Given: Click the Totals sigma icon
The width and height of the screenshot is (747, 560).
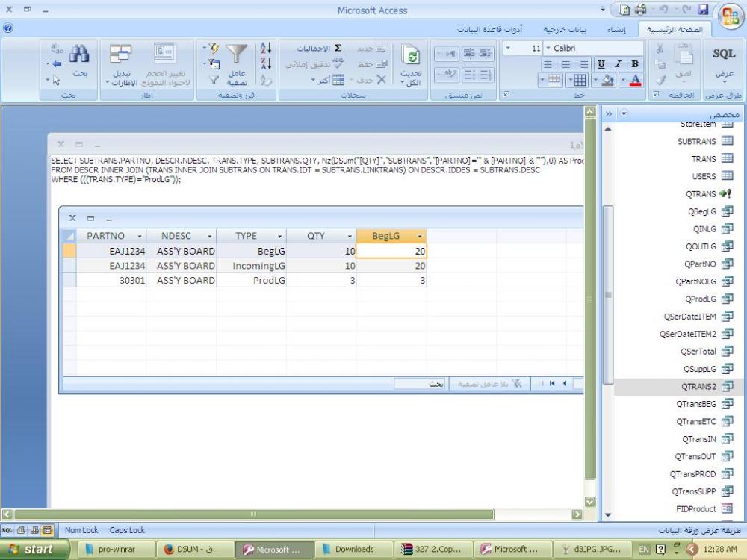Looking at the screenshot, I should pos(338,48).
